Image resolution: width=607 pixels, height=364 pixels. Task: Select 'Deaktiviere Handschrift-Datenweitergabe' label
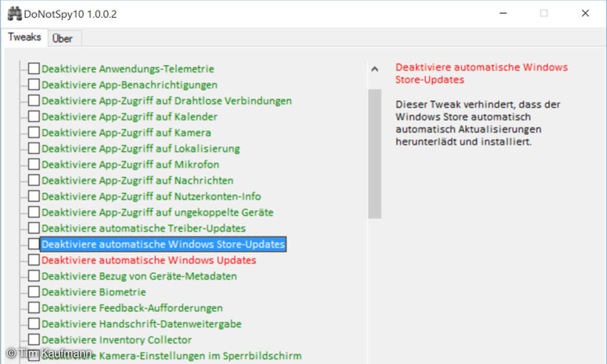(x=142, y=324)
